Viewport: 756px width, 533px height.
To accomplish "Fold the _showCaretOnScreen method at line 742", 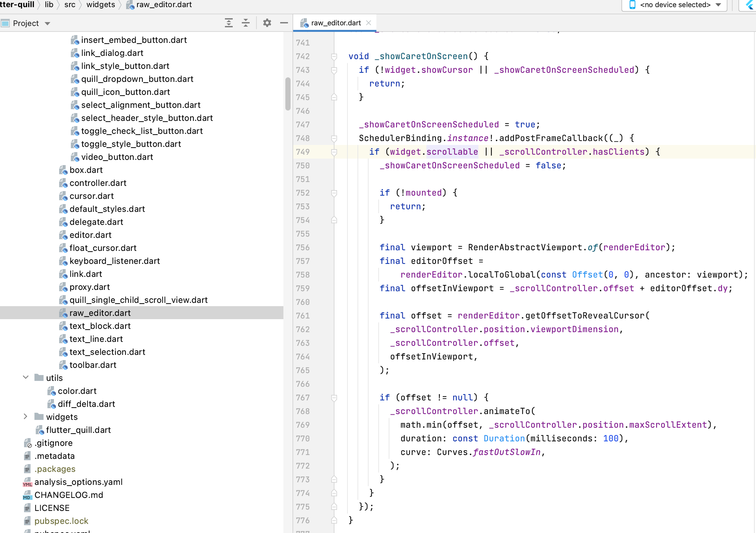I will pos(334,56).
